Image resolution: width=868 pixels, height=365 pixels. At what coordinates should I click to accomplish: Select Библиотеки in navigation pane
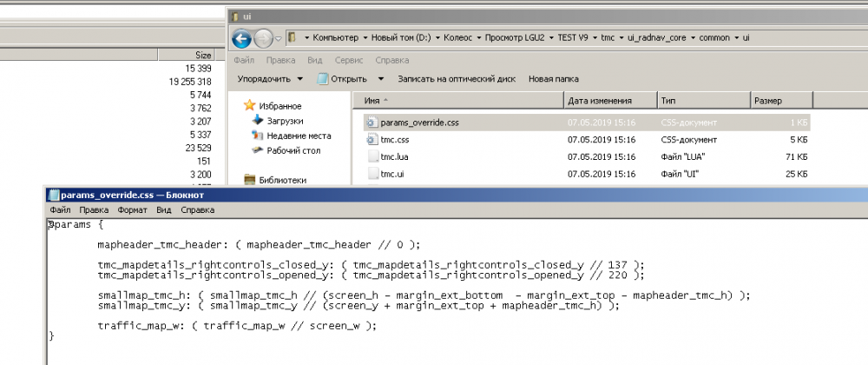click(282, 180)
